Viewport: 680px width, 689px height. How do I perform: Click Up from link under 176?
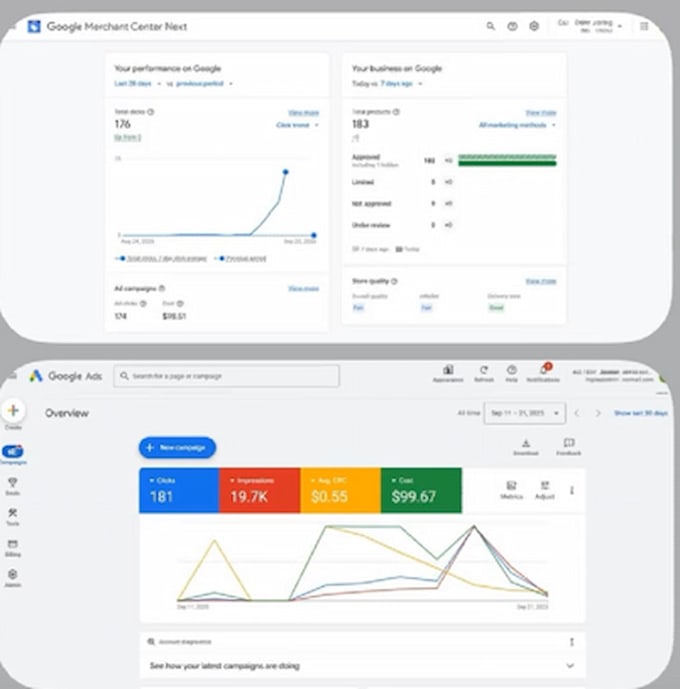(x=128, y=138)
